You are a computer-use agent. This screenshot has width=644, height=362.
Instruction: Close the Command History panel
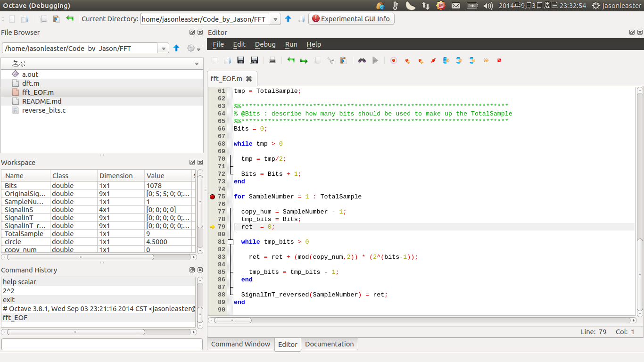pyautogui.click(x=199, y=270)
